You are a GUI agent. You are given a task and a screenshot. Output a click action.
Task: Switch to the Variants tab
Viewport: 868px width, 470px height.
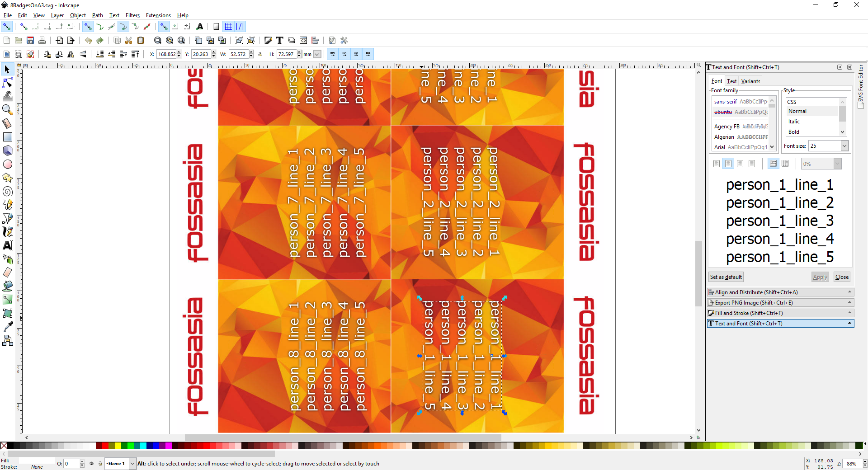[750, 81]
